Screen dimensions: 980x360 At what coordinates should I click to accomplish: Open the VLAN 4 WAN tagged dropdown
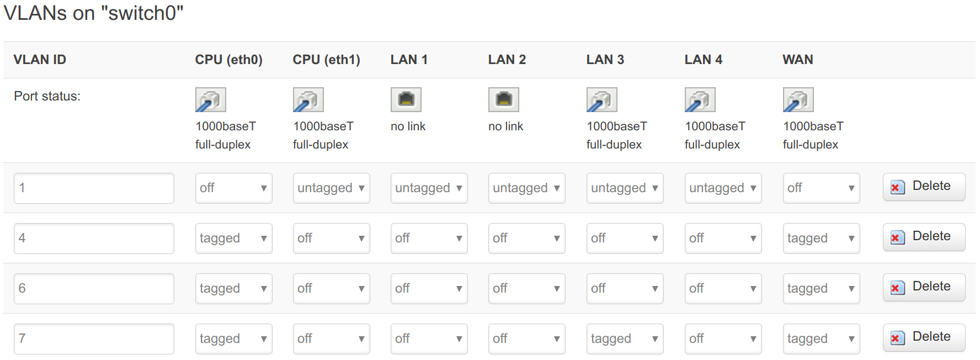[x=821, y=239]
